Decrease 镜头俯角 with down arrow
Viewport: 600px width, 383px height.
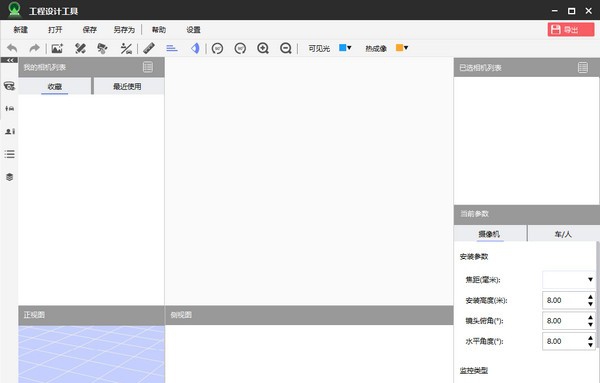590,324
